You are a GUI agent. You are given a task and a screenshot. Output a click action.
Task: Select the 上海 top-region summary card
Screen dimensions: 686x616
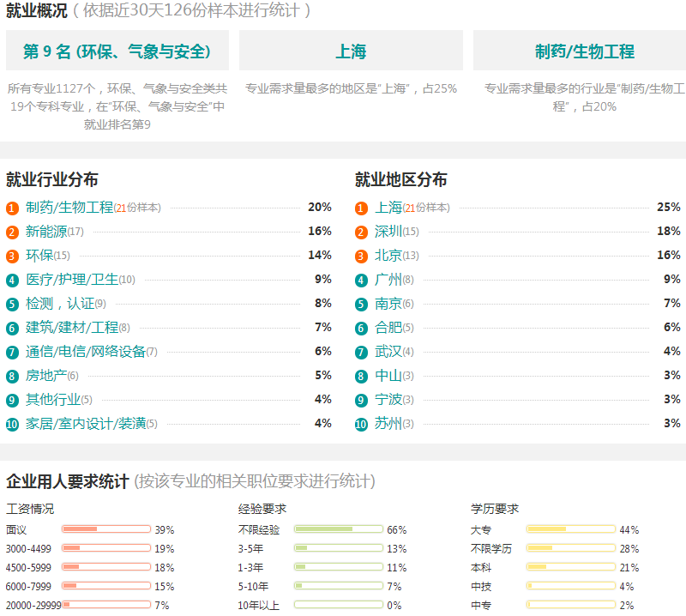tap(351, 51)
